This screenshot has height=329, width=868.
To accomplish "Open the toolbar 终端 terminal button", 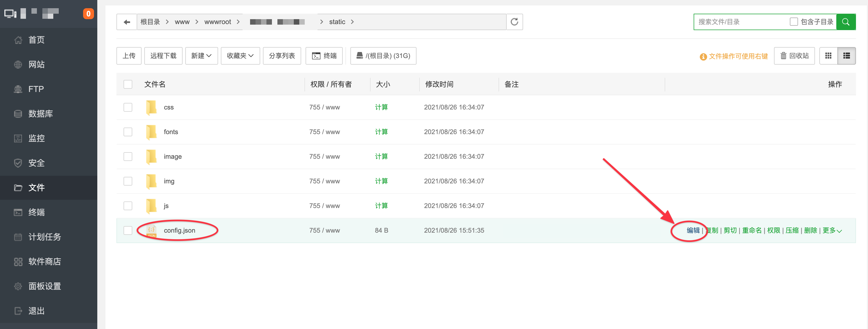I will pyautogui.click(x=324, y=56).
